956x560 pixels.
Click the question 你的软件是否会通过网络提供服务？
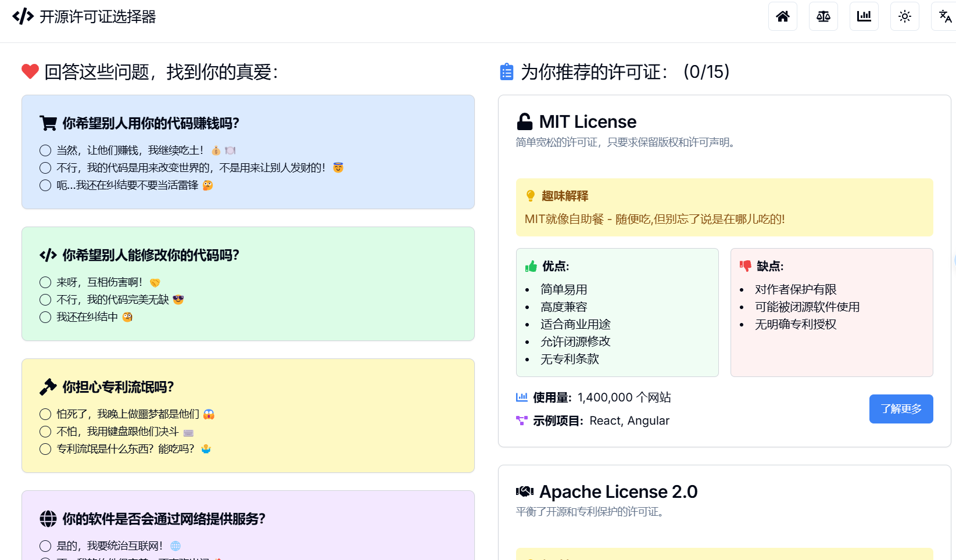(164, 519)
